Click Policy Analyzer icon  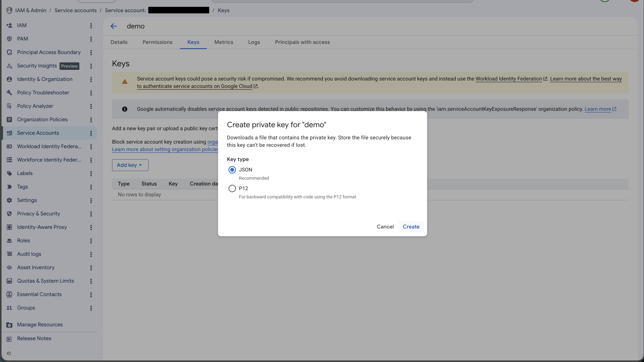tap(9, 106)
